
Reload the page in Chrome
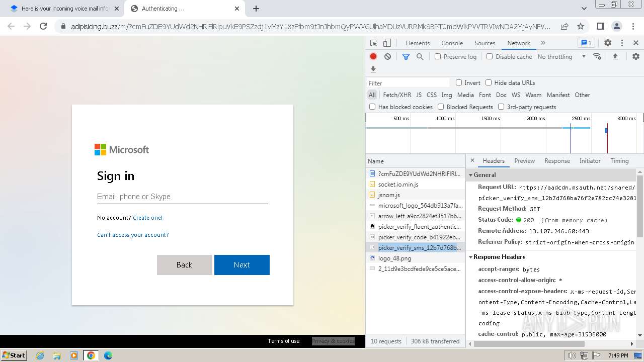43,26
